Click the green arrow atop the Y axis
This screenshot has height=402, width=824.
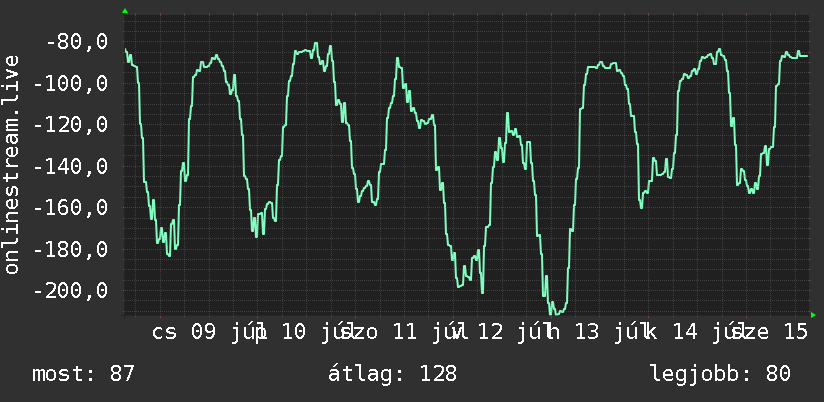click(125, 11)
